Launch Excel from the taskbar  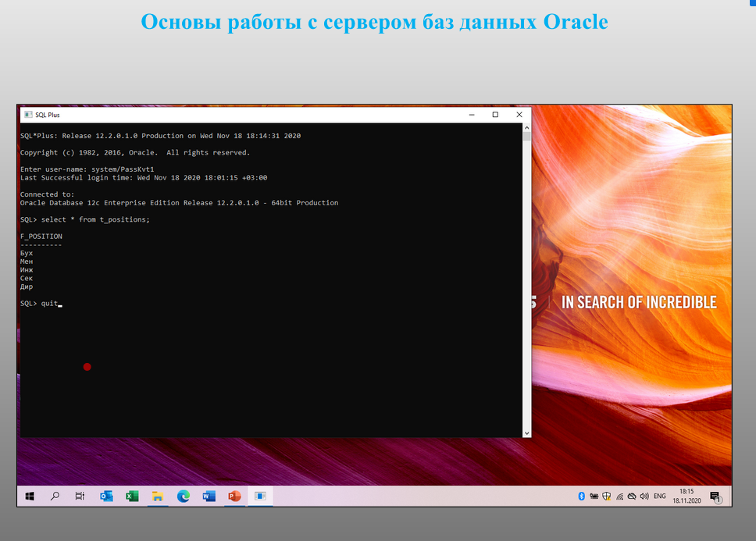(132, 497)
